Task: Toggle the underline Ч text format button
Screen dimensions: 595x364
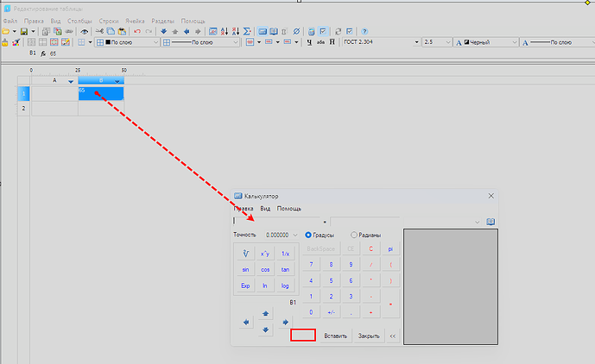Action: click(308, 41)
